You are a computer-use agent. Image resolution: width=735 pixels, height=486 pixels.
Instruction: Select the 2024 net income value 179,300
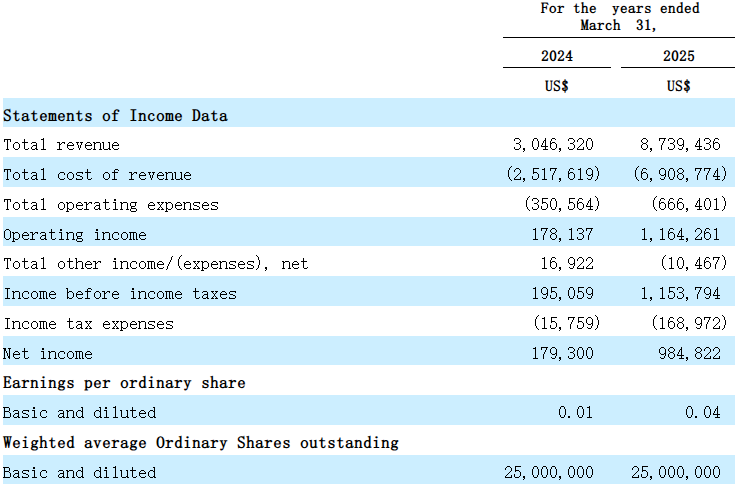[x=565, y=354]
